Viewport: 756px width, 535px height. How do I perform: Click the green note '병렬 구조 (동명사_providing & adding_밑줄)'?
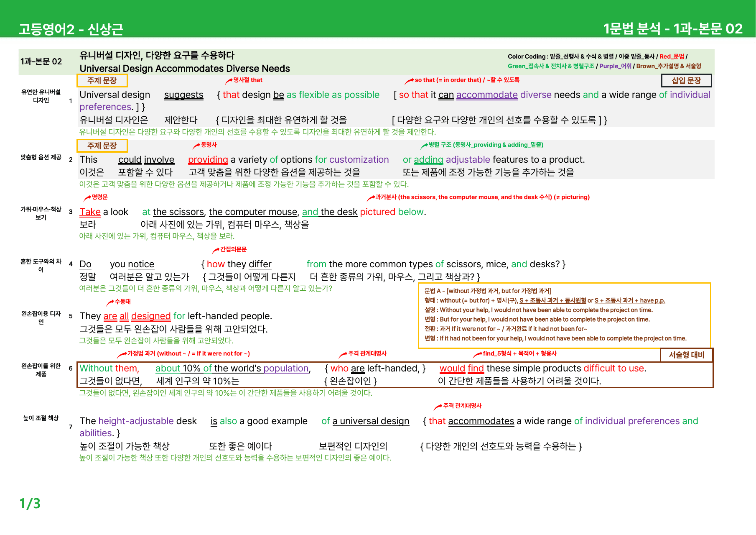[x=486, y=145]
